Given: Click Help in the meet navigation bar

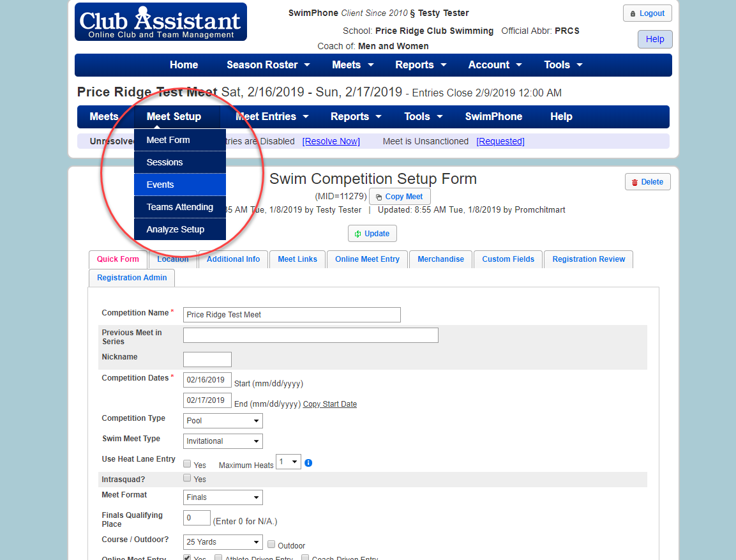Looking at the screenshot, I should pos(561,116).
